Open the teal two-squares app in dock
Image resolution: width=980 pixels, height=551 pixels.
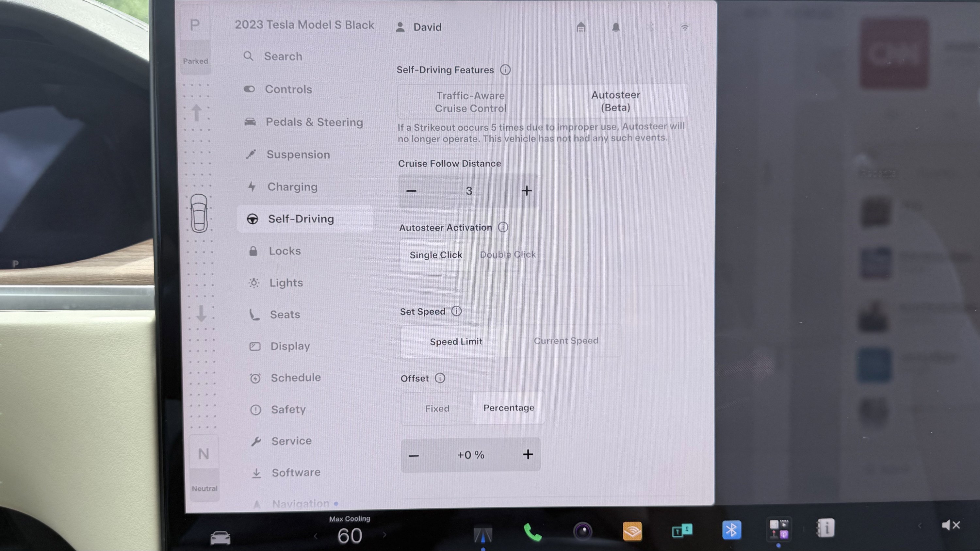coord(682,530)
